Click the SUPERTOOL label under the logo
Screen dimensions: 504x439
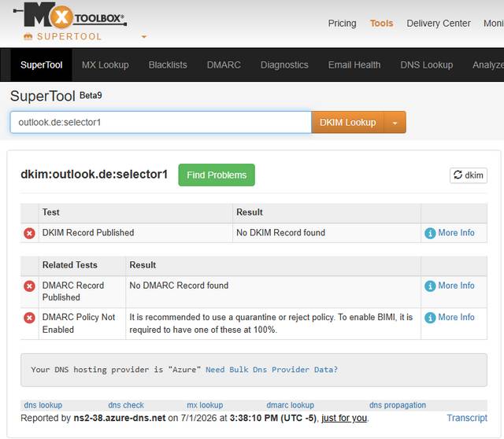coord(69,37)
